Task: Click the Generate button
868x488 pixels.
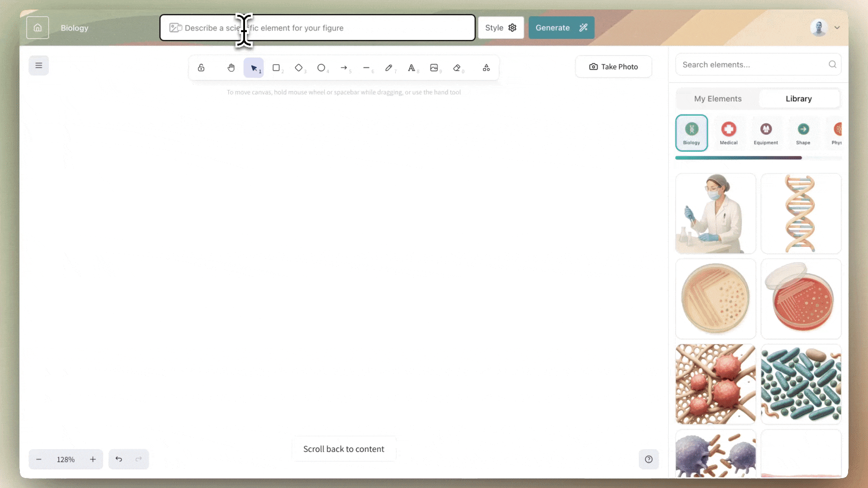Action: point(561,28)
